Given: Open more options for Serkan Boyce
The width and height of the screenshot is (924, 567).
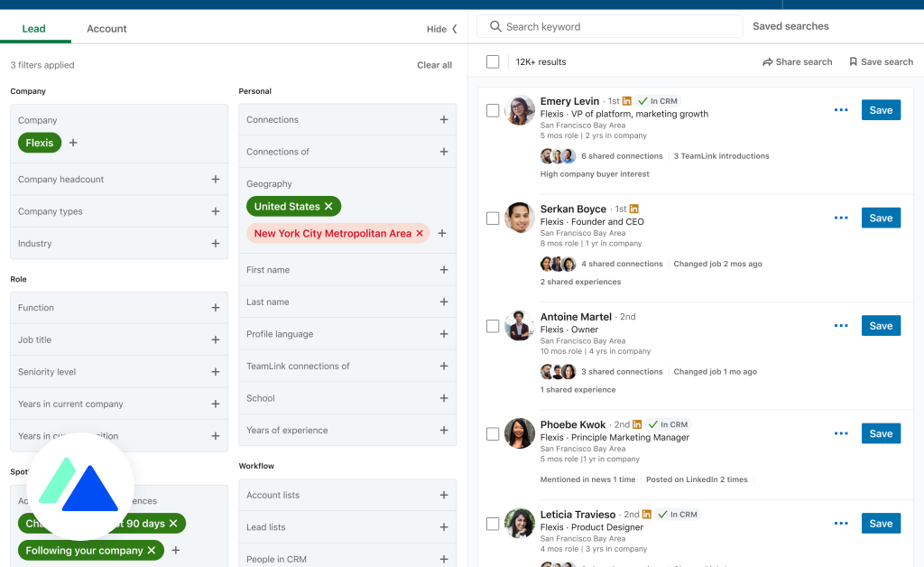Looking at the screenshot, I should click(x=841, y=218).
